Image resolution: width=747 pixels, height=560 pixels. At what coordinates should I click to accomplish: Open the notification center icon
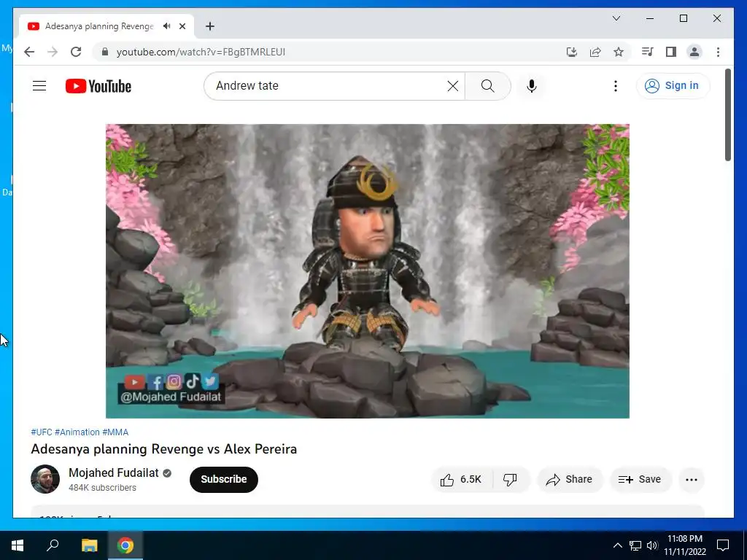tap(723, 545)
